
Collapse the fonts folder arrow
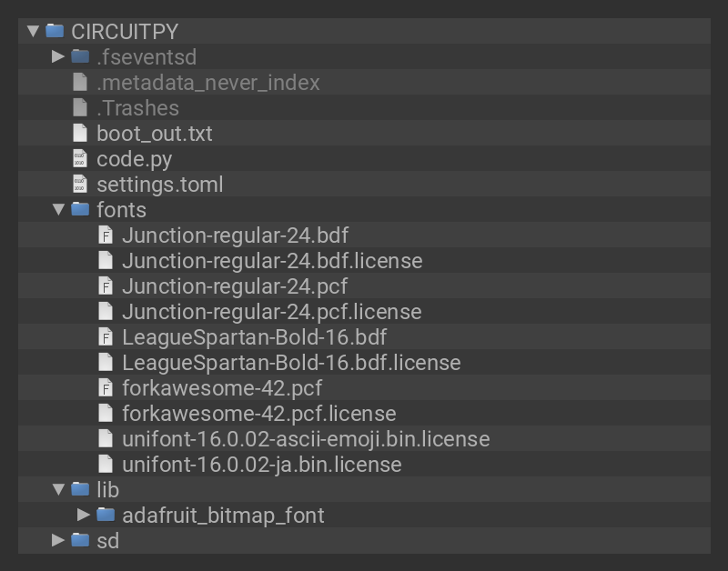click(58, 210)
